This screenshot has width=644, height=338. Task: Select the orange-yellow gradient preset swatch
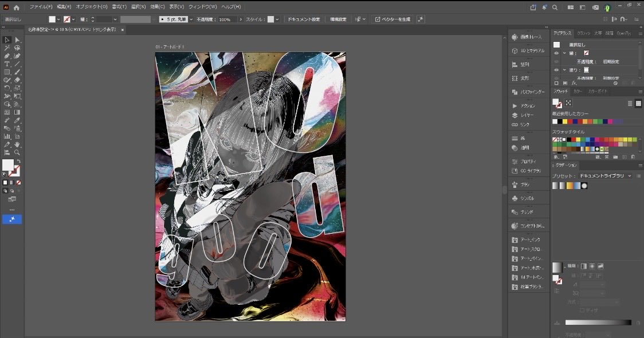pos(570,186)
